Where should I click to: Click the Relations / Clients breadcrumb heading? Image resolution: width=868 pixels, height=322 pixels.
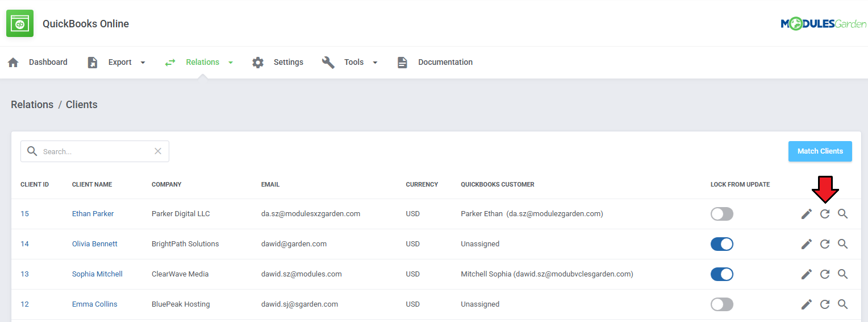(54, 105)
